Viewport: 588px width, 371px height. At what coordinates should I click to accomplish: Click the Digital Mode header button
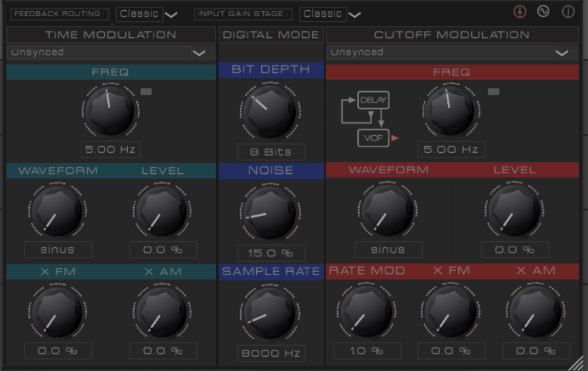pos(271,35)
